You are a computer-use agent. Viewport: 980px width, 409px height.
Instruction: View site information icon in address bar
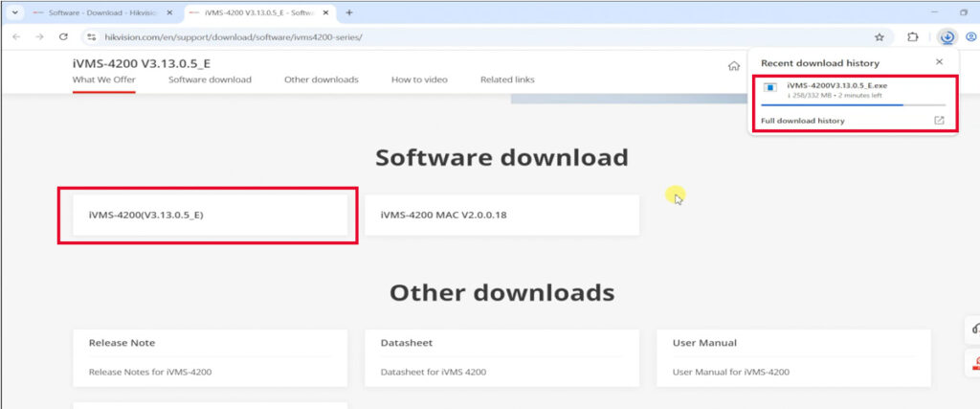point(92,36)
